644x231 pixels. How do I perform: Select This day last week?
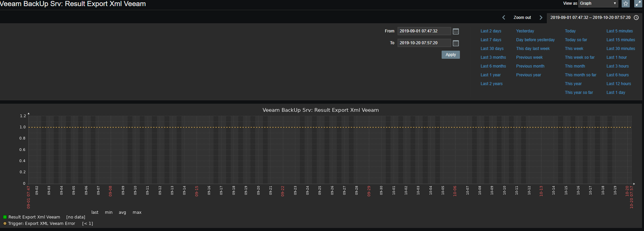[x=533, y=49]
